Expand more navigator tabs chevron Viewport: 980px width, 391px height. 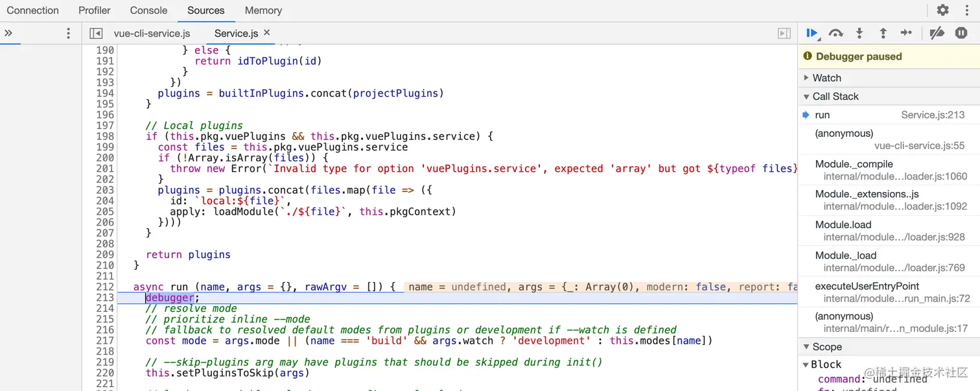coord(8,33)
